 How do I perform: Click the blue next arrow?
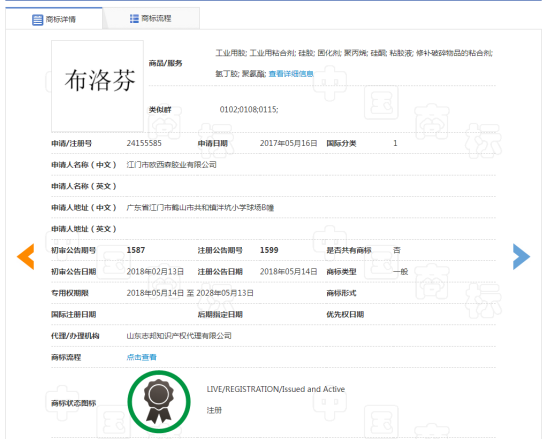click(521, 257)
